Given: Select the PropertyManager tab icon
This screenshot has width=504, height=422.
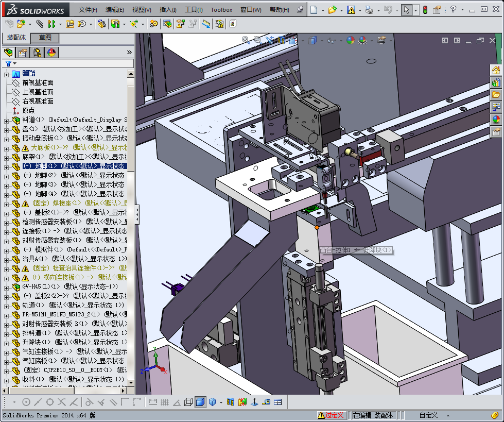Looking at the screenshot, I should (x=23, y=53).
